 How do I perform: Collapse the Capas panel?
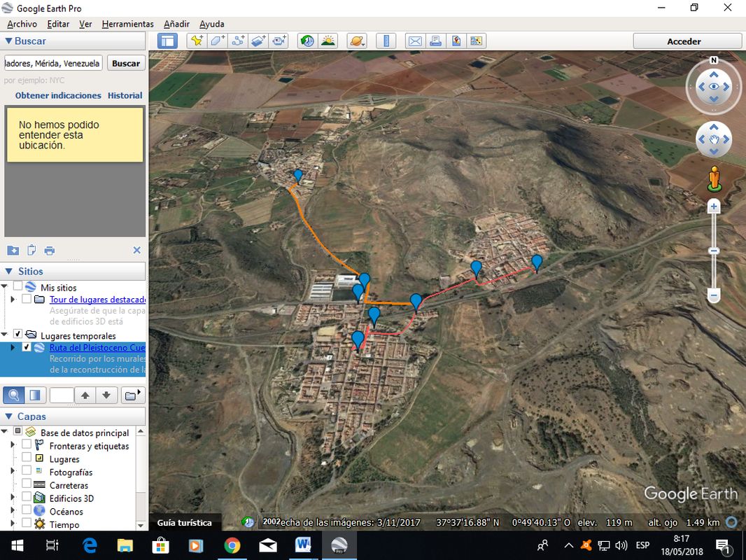(x=8, y=416)
